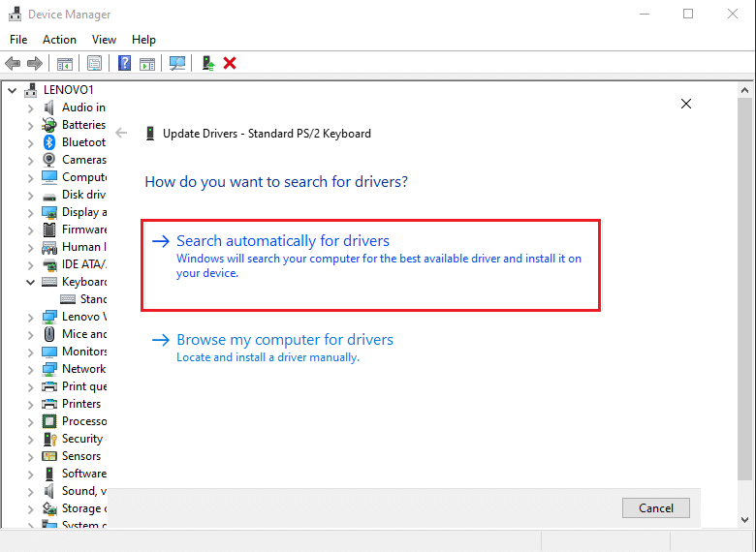Select the Standard PS/2 Keyboard device icon
The height and width of the screenshot is (552, 756).
coord(68,299)
